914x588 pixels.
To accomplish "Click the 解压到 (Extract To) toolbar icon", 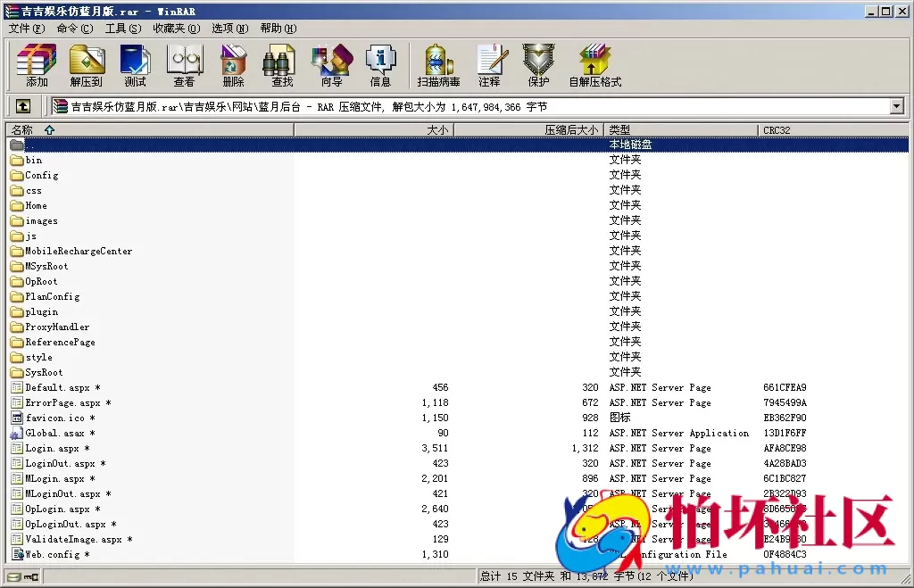I will tap(87, 65).
